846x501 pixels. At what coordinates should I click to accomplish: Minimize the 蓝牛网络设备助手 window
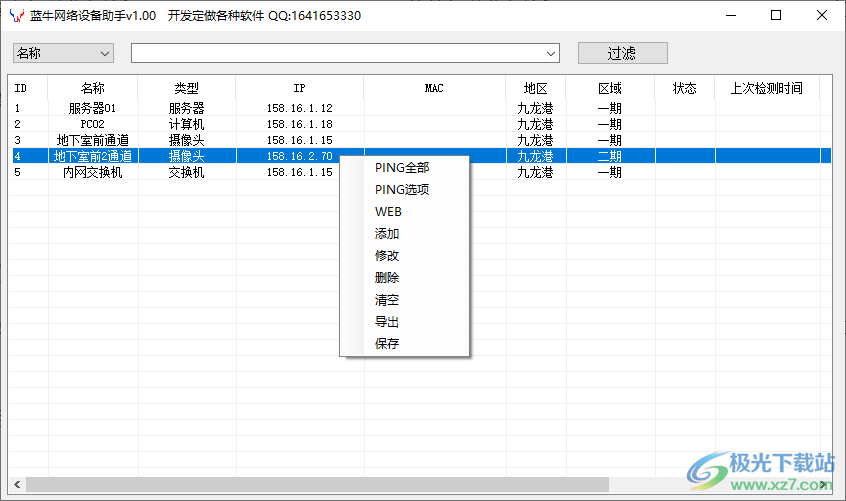click(731, 15)
